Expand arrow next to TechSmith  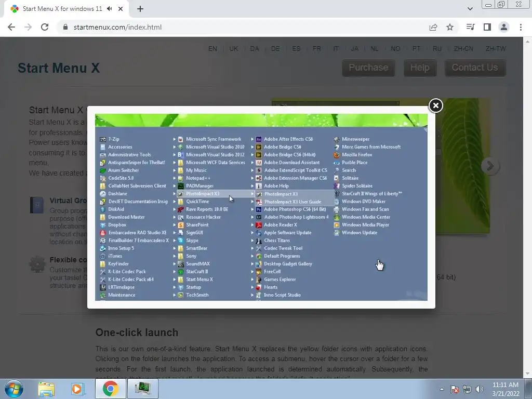(175, 295)
